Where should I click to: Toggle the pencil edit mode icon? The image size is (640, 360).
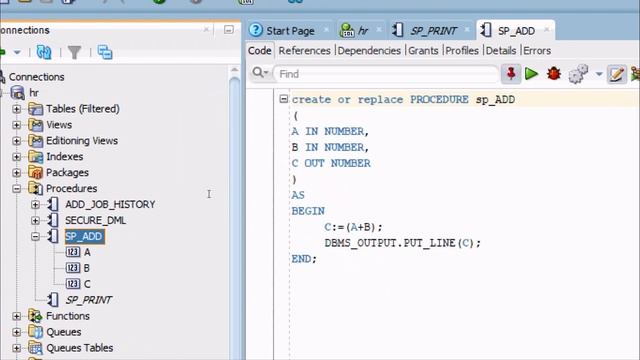coord(616,74)
